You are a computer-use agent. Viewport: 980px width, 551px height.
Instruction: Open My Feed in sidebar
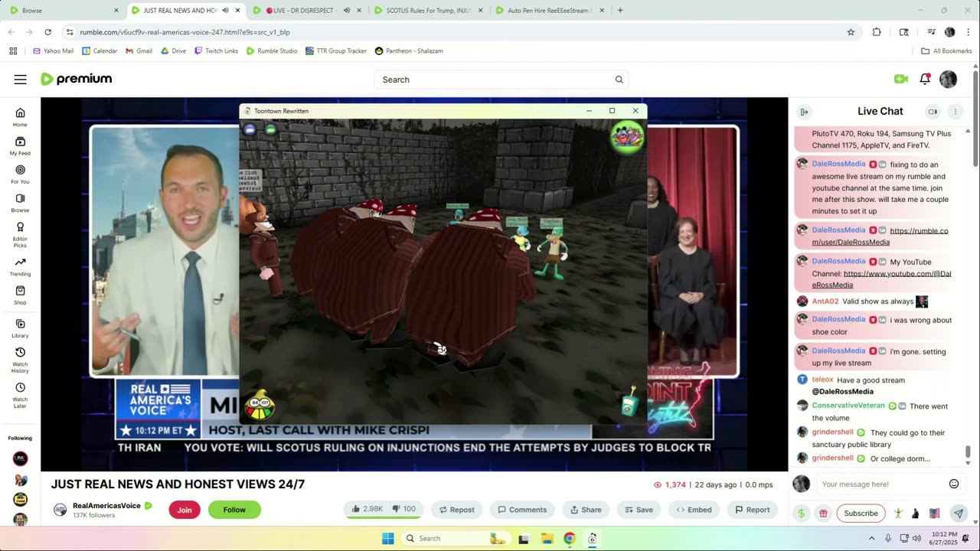click(20, 145)
